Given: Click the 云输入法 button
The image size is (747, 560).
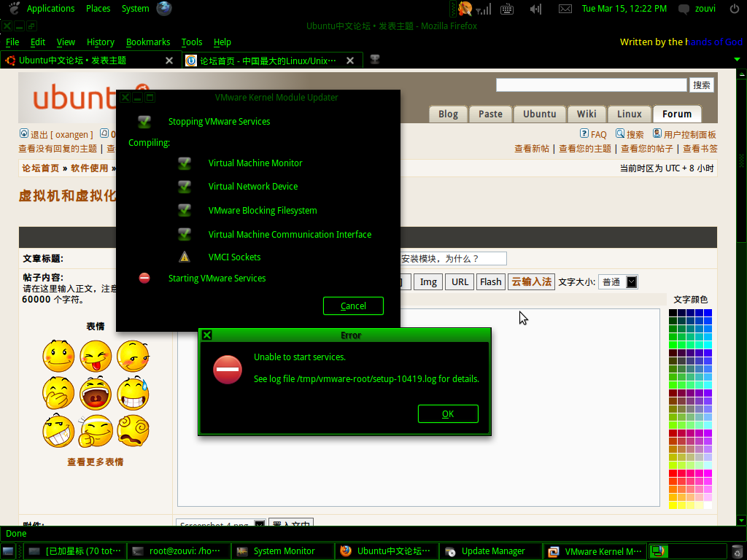Looking at the screenshot, I should coord(532,282).
